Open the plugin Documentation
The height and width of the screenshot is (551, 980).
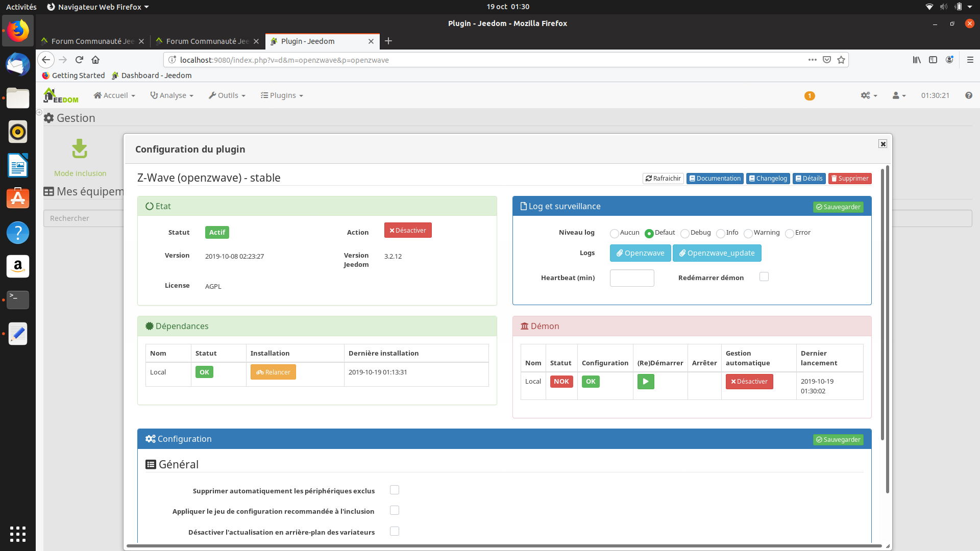pos(715,179)
